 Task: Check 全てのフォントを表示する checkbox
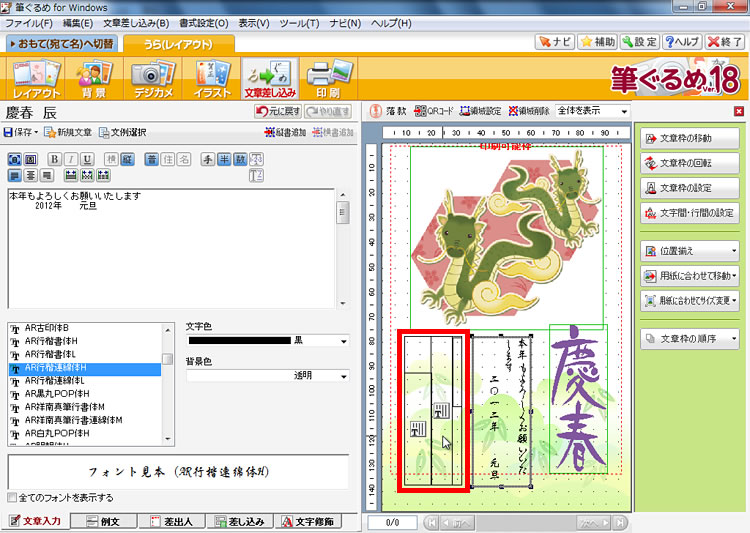[12, 498]
